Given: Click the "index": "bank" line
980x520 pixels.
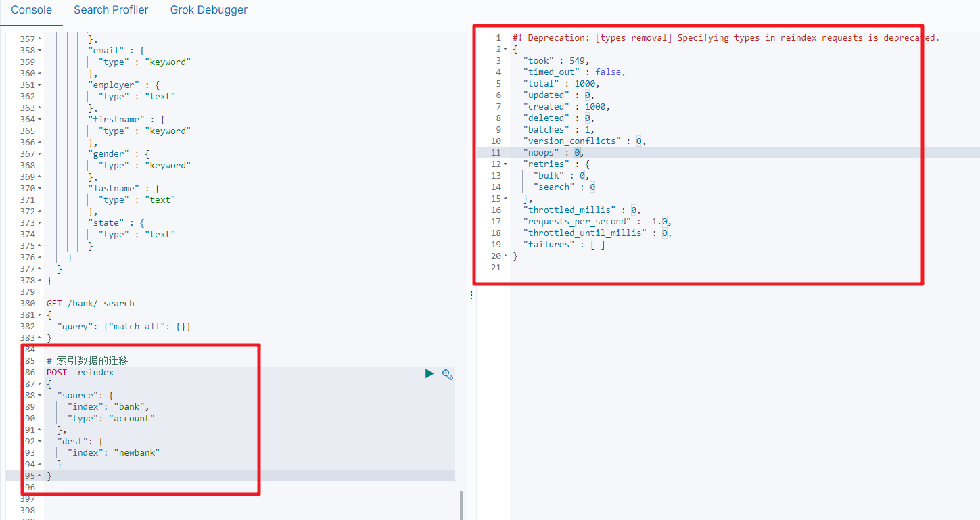Looking at the screenshot, I should pyautogui.click(x=108, y=407).
